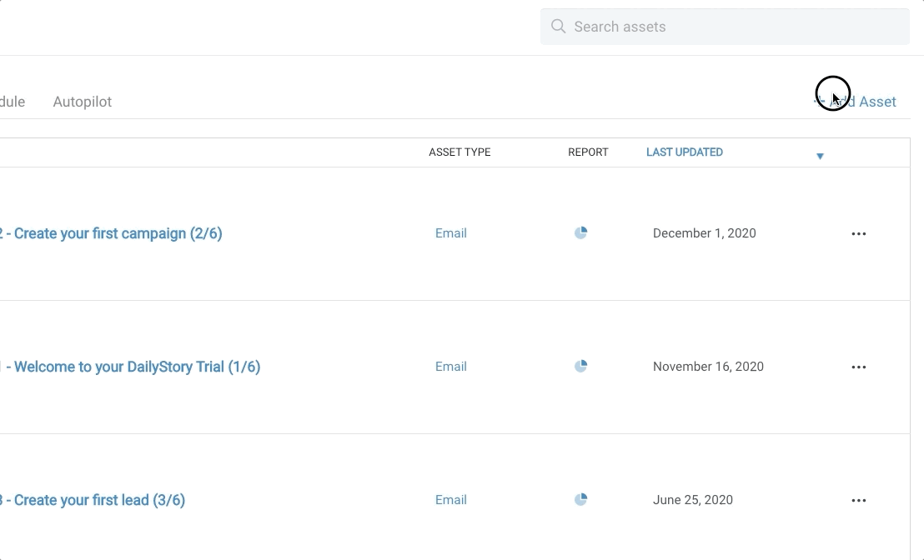Viewport: 924px width, 560px height.
Task: Click the magnifier icon in the search box
Action: pos(558,27)
